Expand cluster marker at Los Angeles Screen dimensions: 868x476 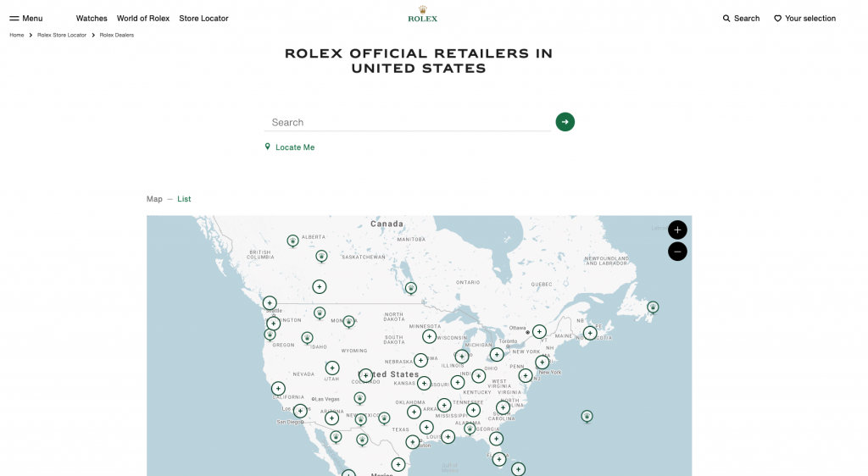[x=300, y=411]
